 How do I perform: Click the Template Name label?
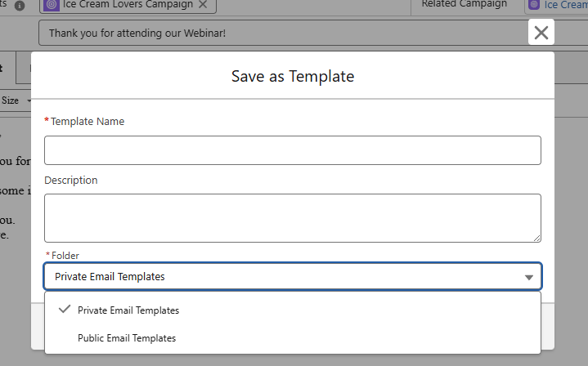pos(88,121)
